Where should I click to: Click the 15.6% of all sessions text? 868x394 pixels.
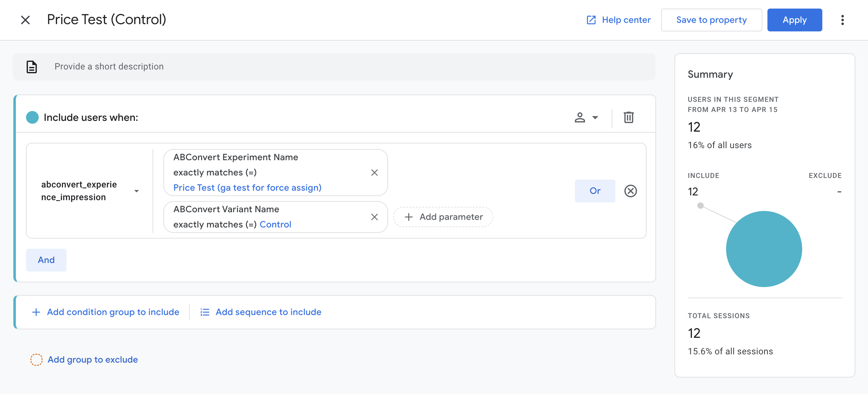tap(730, 351)
